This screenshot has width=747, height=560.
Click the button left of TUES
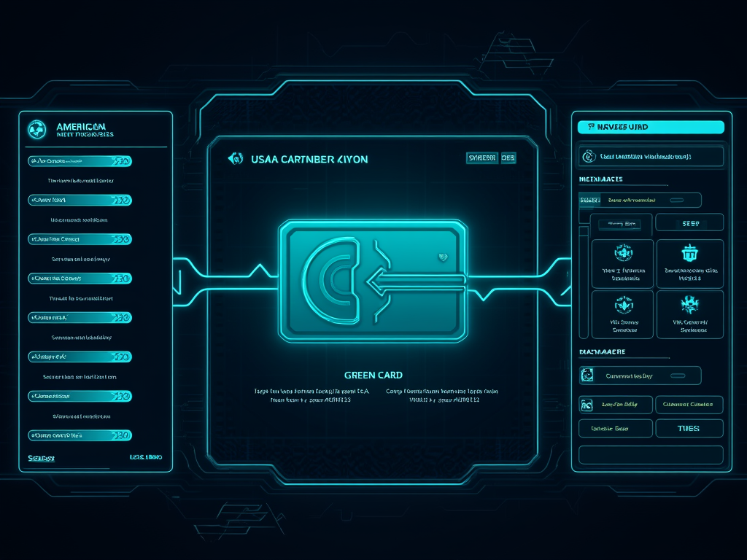616,428
